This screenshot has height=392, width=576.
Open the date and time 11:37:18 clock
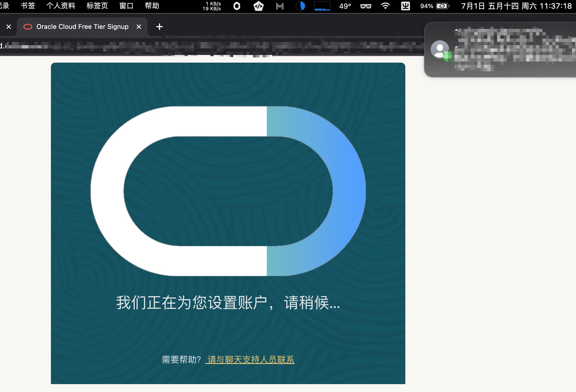coord(516,6)
